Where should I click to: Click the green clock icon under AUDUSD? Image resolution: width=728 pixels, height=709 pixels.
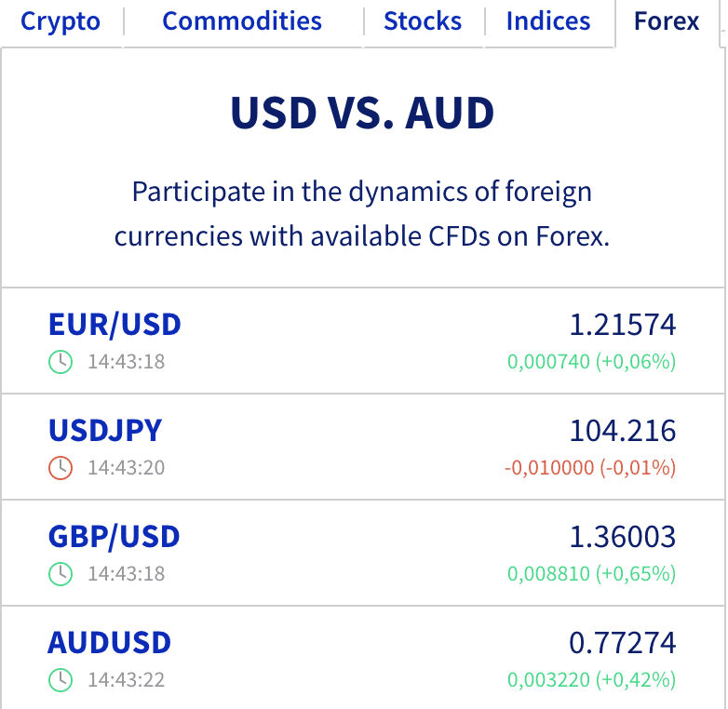click(x=61, y=680)
